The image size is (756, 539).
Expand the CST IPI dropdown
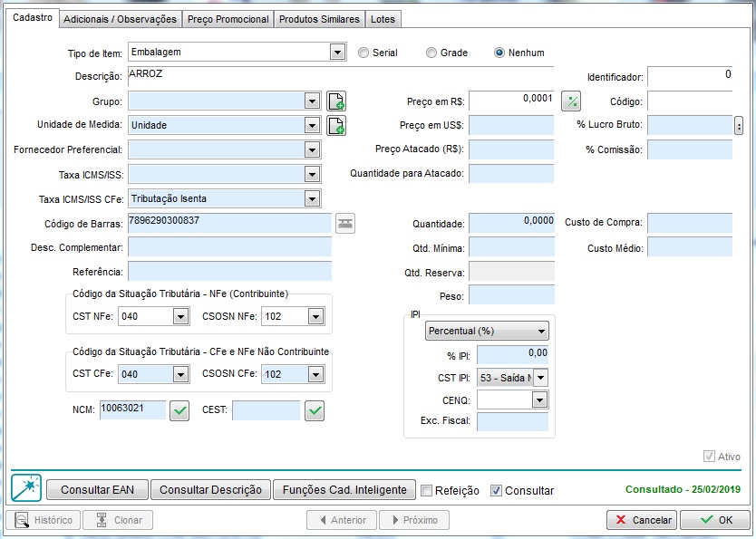[540, 378]
